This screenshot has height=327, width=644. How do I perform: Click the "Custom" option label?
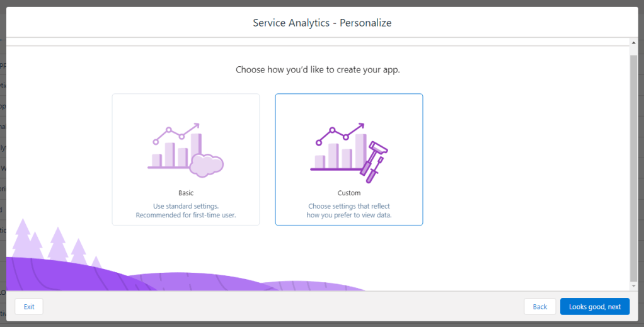(x=349, y=193)
